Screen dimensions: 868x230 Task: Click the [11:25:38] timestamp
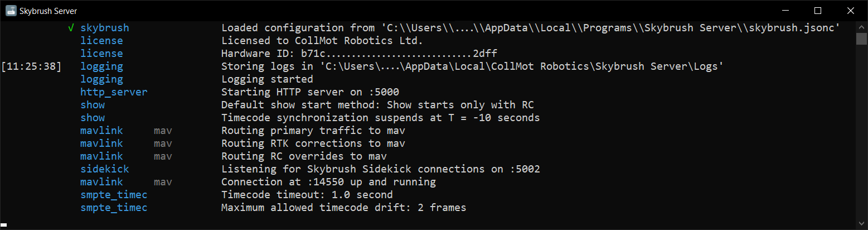click(x=31, y=66)
